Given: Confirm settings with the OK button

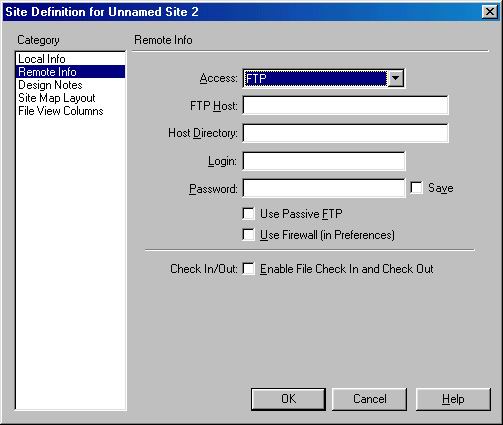Looking at the screenshot, I should [288, 399].
